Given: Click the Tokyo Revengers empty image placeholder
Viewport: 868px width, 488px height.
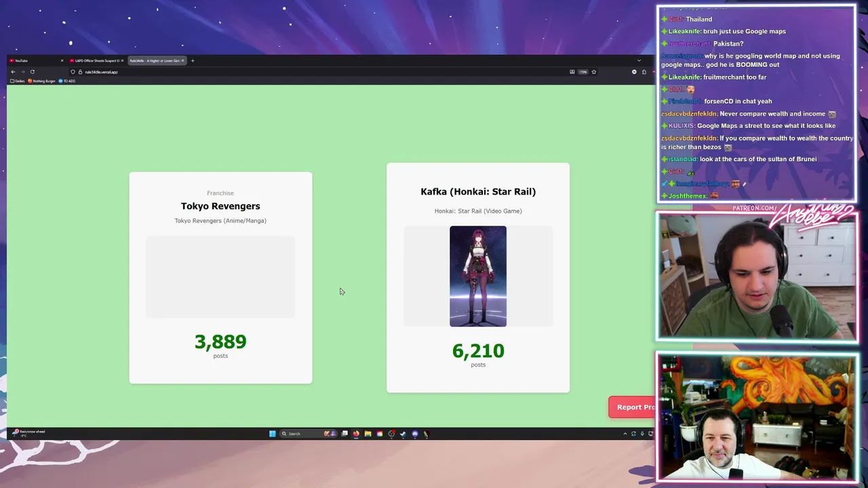Looking at the screenshot, I should click(x=220, y=277).
